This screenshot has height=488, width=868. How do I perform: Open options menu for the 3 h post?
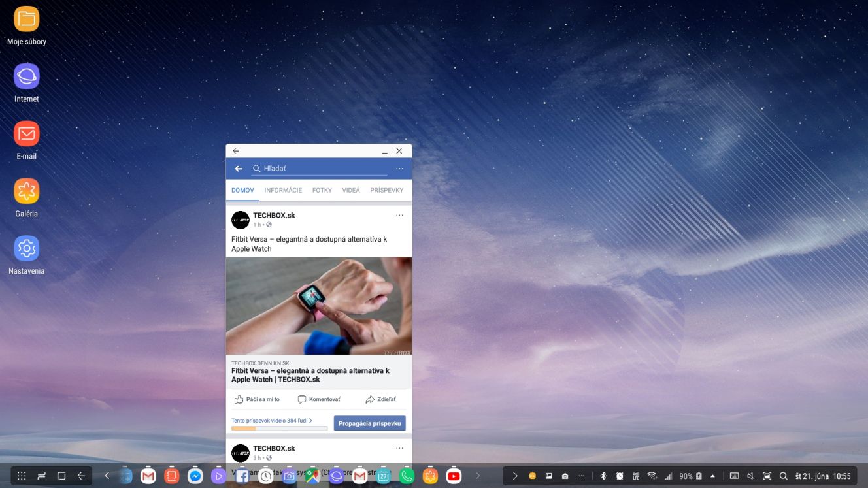click(x=399, y=448)
